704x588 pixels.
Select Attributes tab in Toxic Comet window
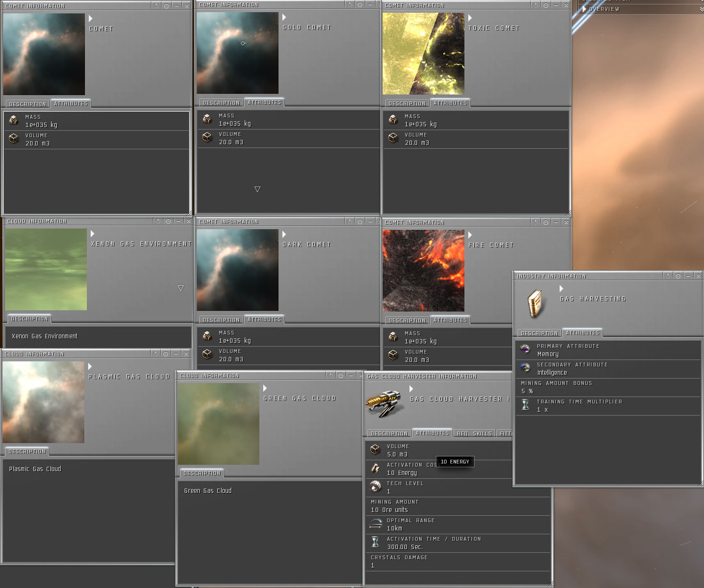pos(450,103)
